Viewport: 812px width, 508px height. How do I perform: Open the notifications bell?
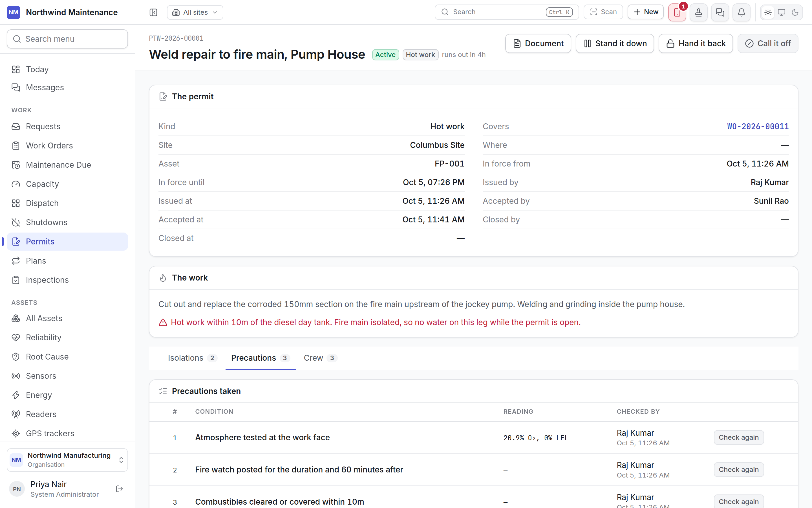point(742,12)
